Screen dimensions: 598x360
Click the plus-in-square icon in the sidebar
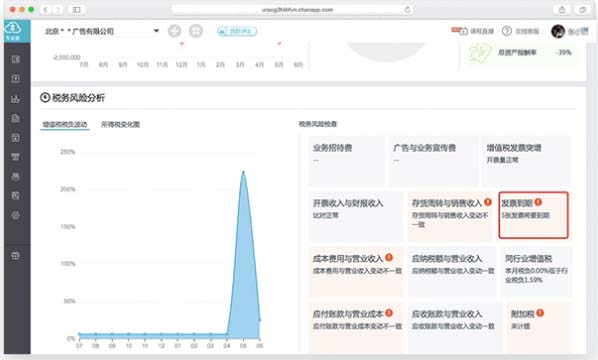(x=16, y=79)
